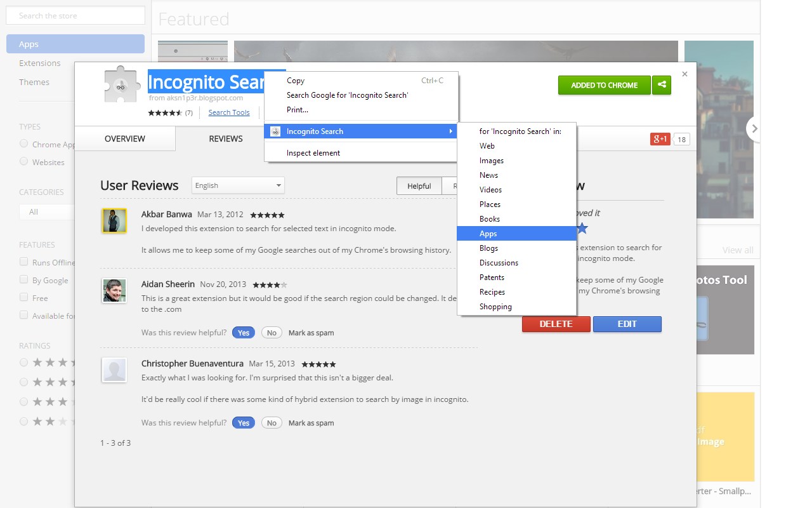Select Books in the submenu
Image resolution: width=812 pixels, height=508 pixels.
pos(516,219)
